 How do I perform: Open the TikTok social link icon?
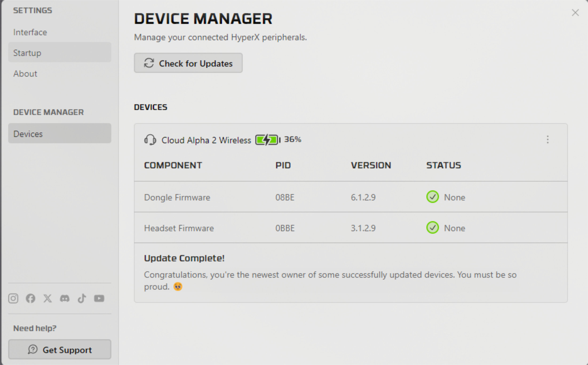pos(82,298)
